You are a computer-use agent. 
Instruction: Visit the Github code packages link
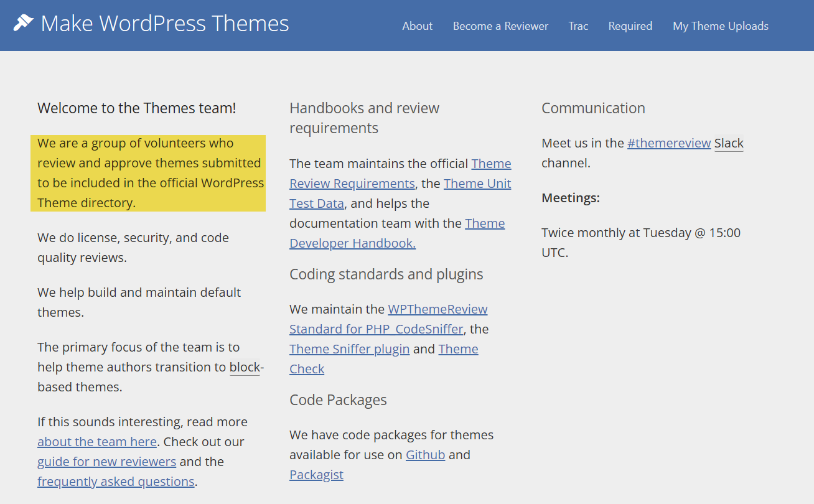[x=425, y=455]
